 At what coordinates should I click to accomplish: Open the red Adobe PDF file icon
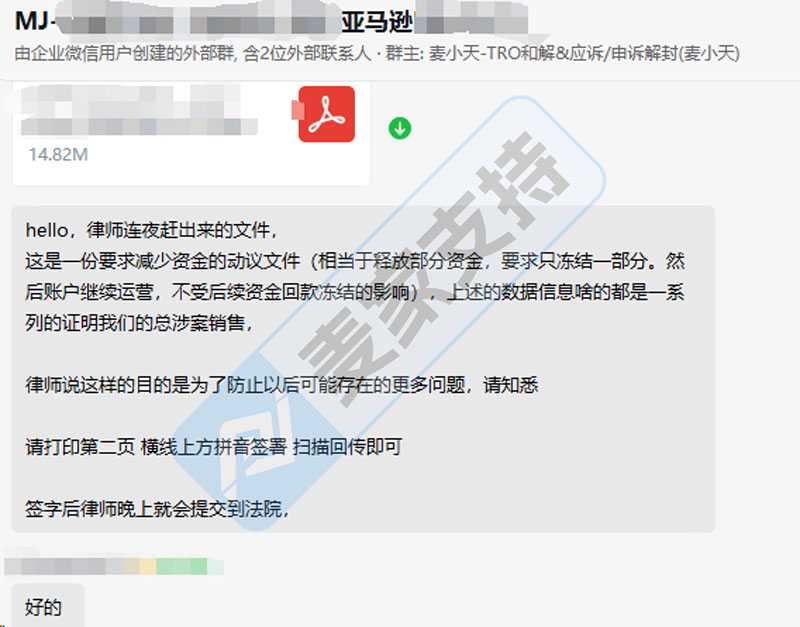[327, 114]
